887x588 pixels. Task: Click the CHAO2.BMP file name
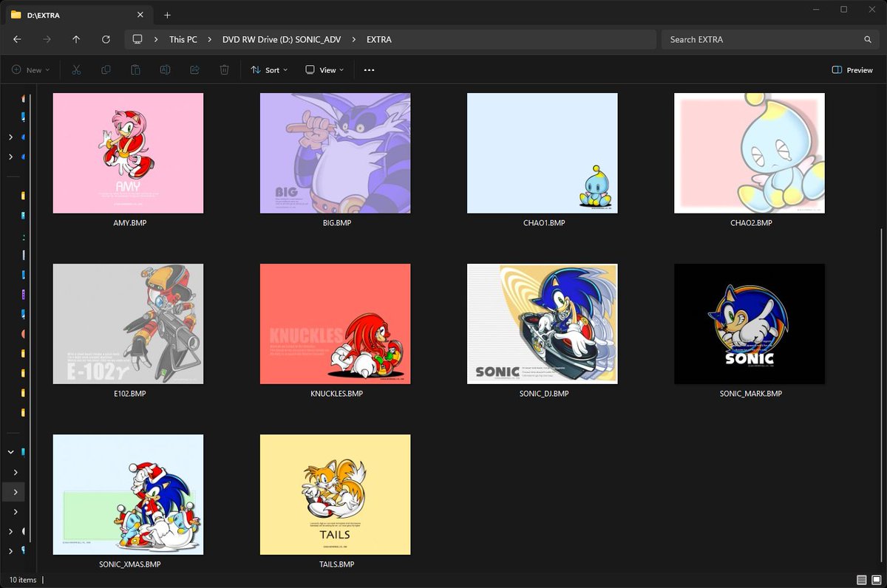point(750,223)
